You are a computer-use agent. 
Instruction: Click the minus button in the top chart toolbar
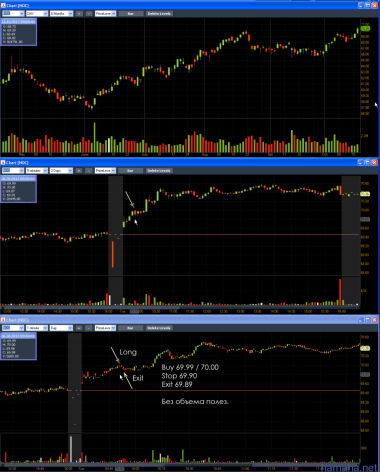[89, 14]
